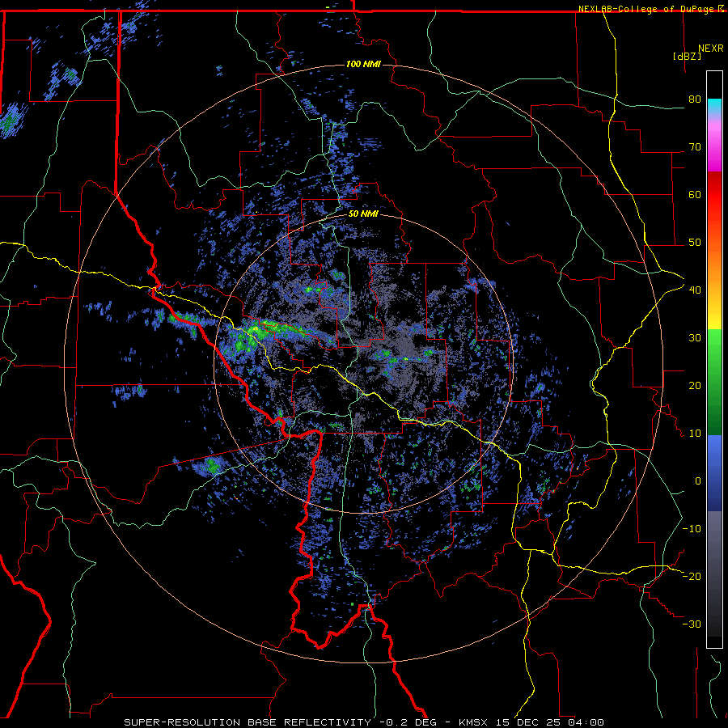
Task: Click the KMSX station identifier in the caption
Action: click(x=475, y=722)
